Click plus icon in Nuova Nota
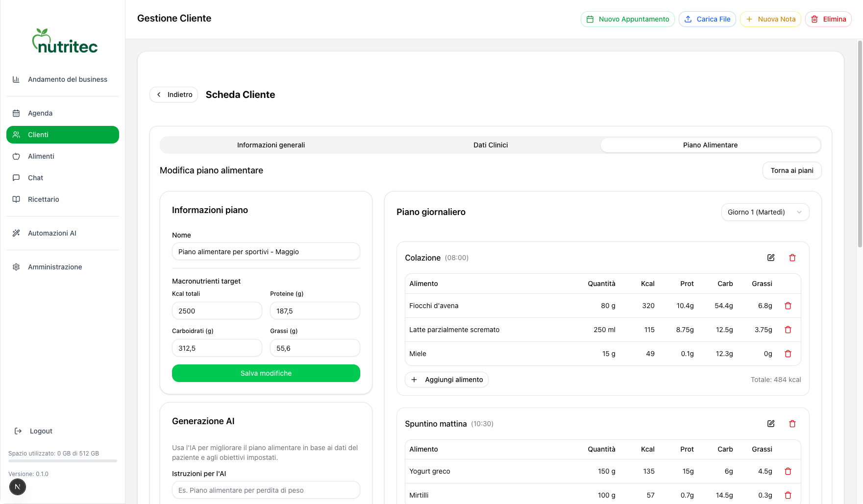Image resolution: width=863 pixels, height=504 pixels. [749, 19]
